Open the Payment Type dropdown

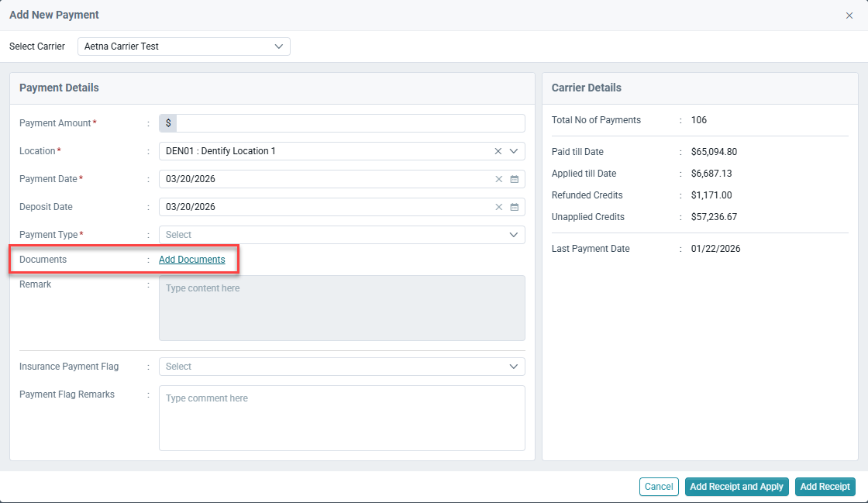click(342, 235)
